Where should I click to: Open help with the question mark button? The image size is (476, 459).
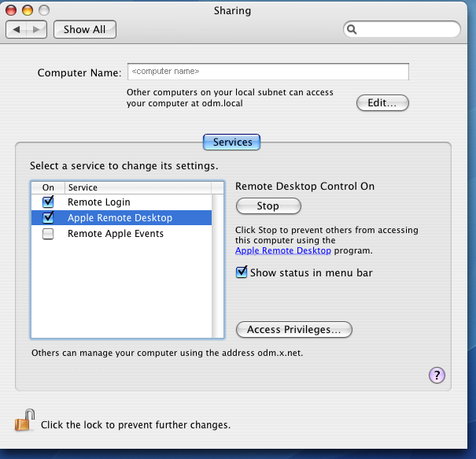click(437, 376)
